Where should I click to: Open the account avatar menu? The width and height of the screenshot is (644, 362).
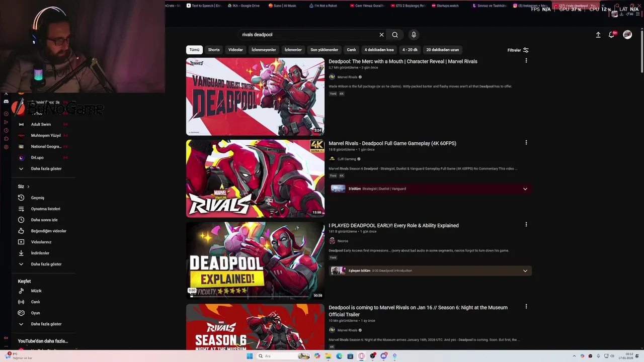(627, 35)
